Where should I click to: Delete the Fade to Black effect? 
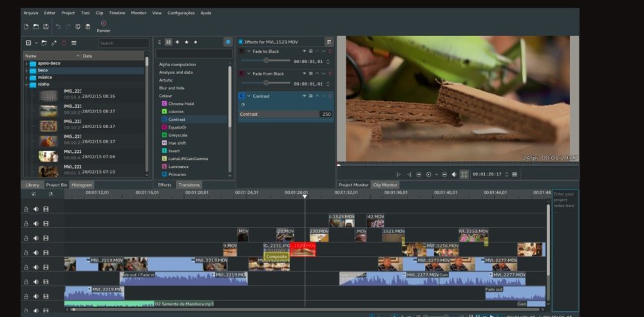pos(330,51)
